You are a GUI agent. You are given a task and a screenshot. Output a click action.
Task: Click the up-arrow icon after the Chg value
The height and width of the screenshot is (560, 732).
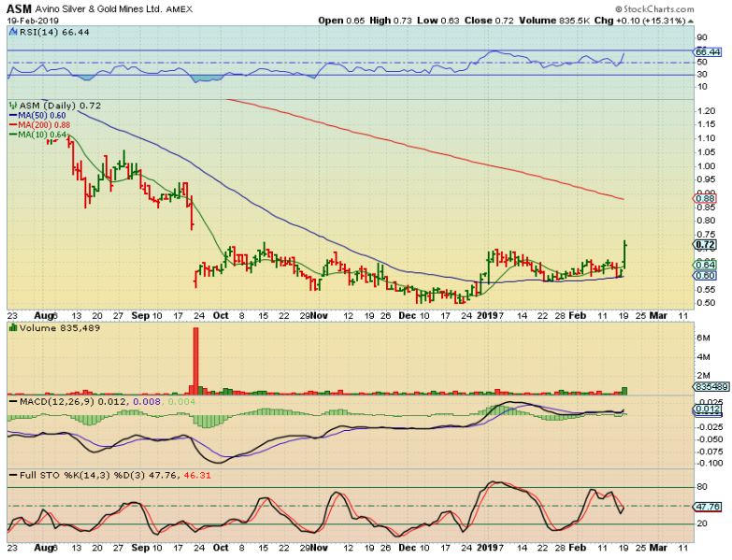[x=691, y=21]
